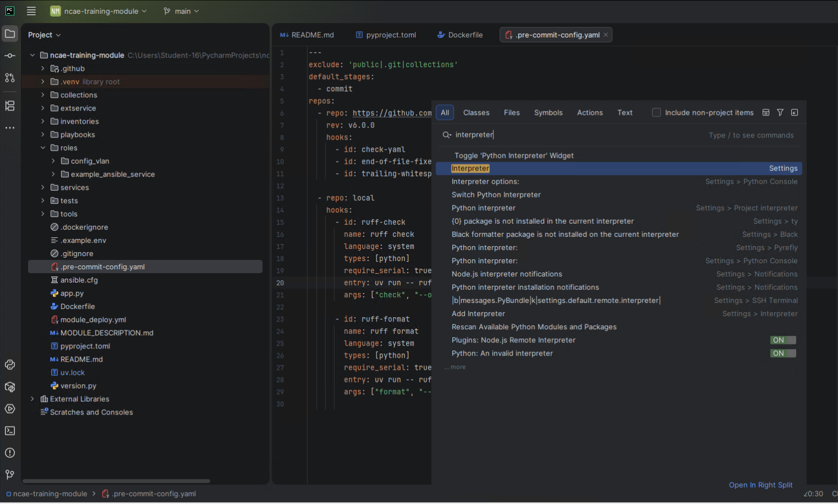838x504 pixels.
Task: Click the NM project badge icon
Action: [56, 11]
